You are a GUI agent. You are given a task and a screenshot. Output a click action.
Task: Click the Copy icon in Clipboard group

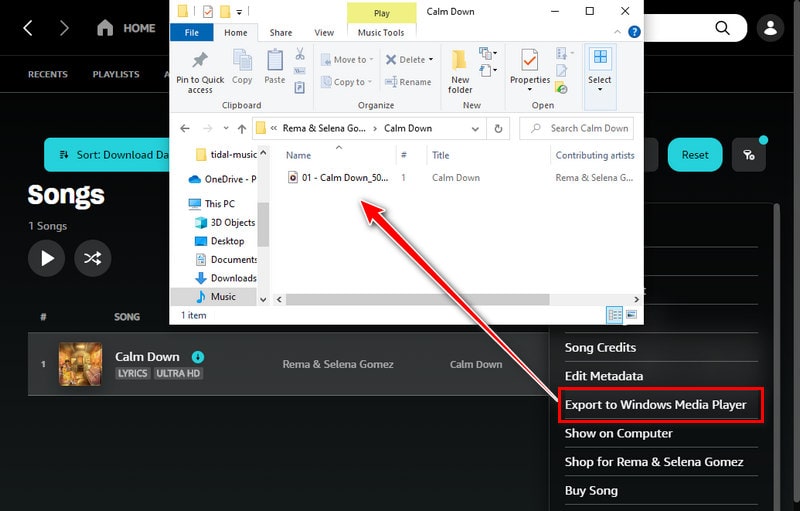pos(242,67)
